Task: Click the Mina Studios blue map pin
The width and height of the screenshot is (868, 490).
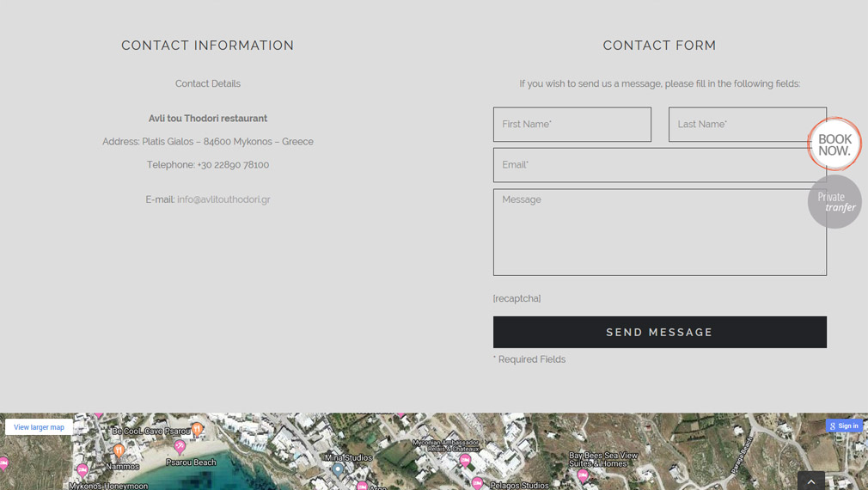Action: [338, 470]
